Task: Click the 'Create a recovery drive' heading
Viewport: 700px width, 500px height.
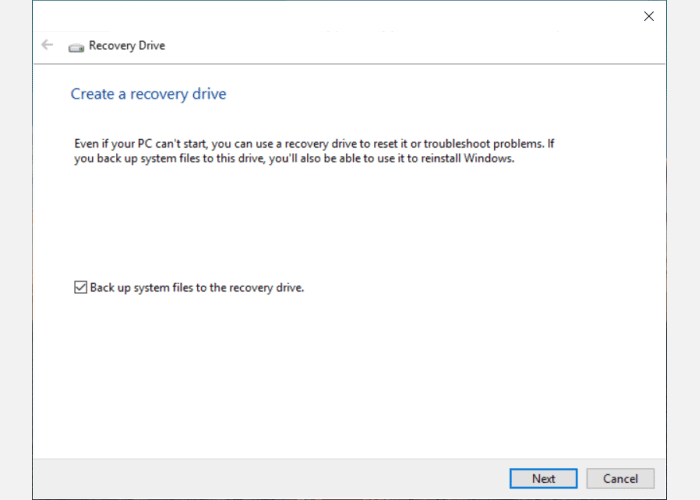Action: coord(148,94)
